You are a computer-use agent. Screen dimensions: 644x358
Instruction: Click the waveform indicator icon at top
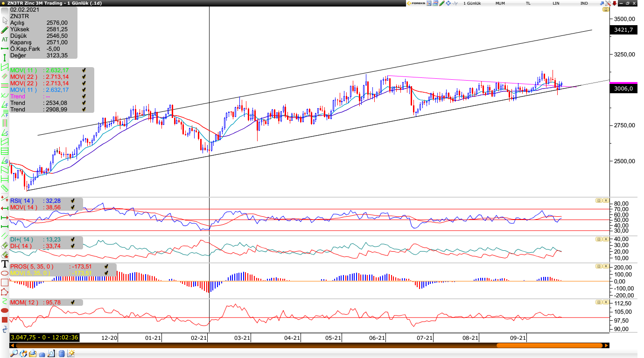[x=455, y=3]
